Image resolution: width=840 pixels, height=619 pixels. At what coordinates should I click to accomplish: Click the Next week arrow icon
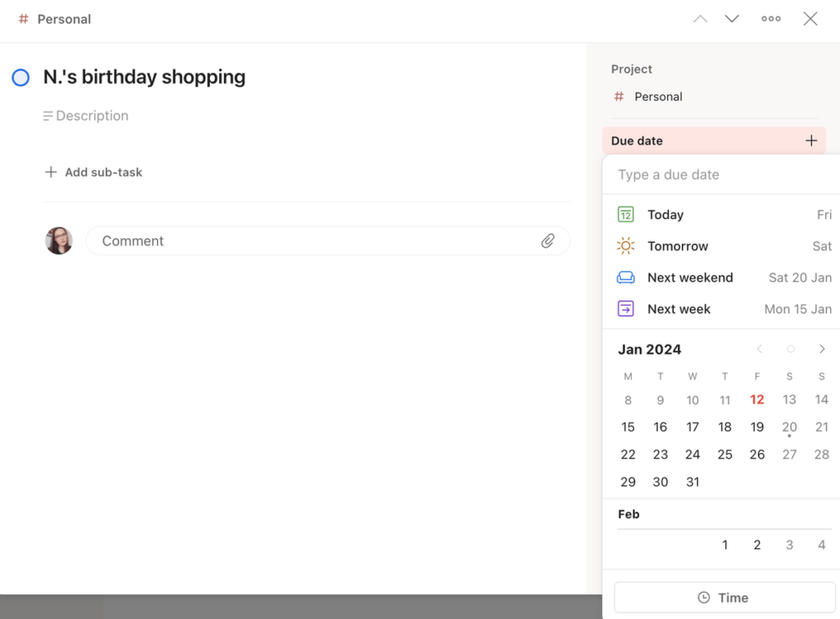tap(626, 309)
